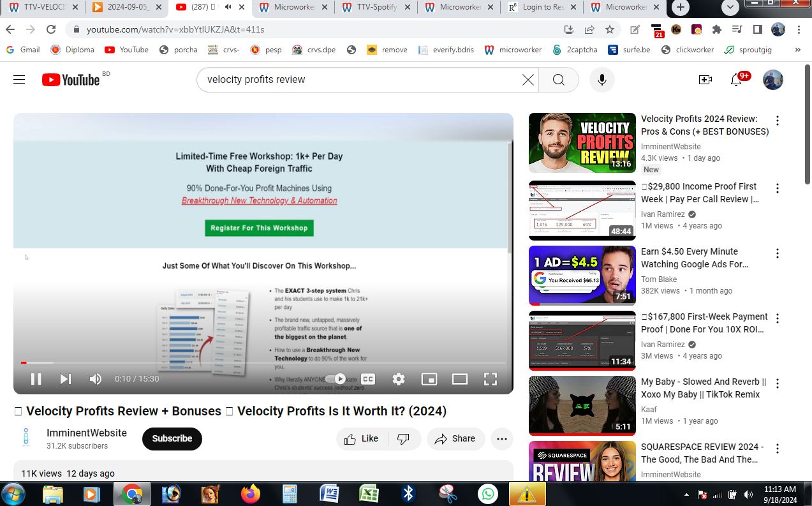Viewport: 812px width, 506px height.
Task: Mute the video player volume
Action: [x=96, y=379]
